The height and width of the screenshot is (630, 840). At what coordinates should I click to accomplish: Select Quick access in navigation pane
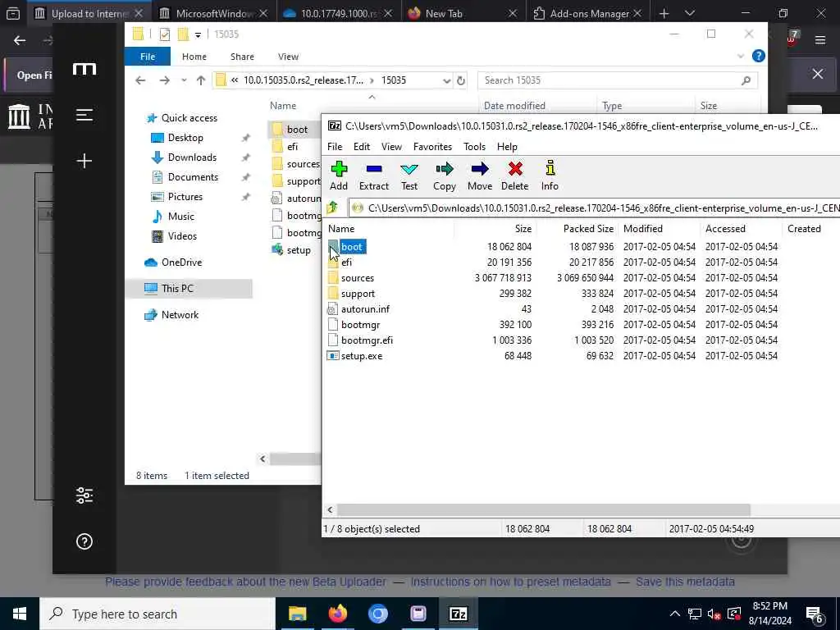[x=182, y=118]
